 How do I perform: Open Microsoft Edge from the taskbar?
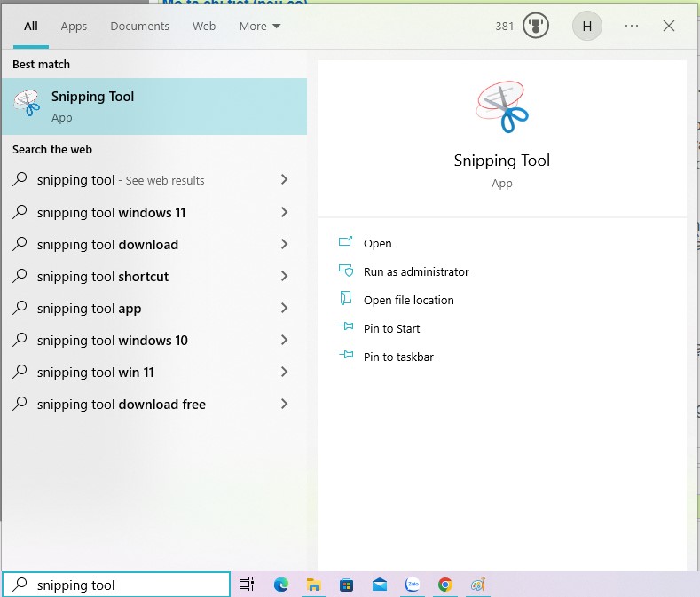(x=281, y=585)
